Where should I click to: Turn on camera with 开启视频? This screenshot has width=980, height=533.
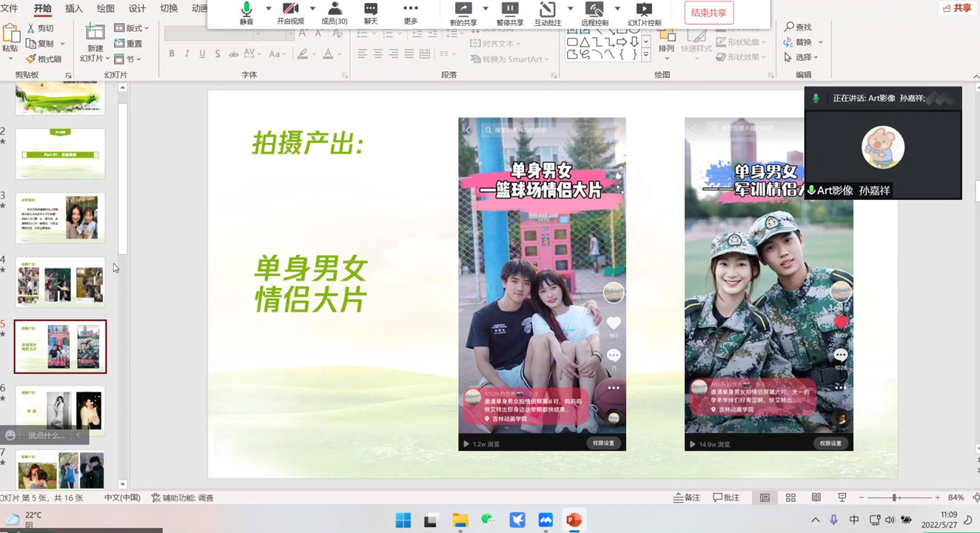pyautogui.click(x=290, y=13)
